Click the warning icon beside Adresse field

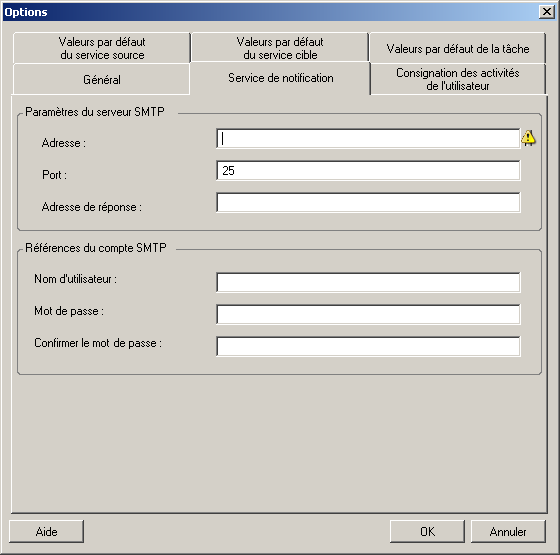click(528, 138)
